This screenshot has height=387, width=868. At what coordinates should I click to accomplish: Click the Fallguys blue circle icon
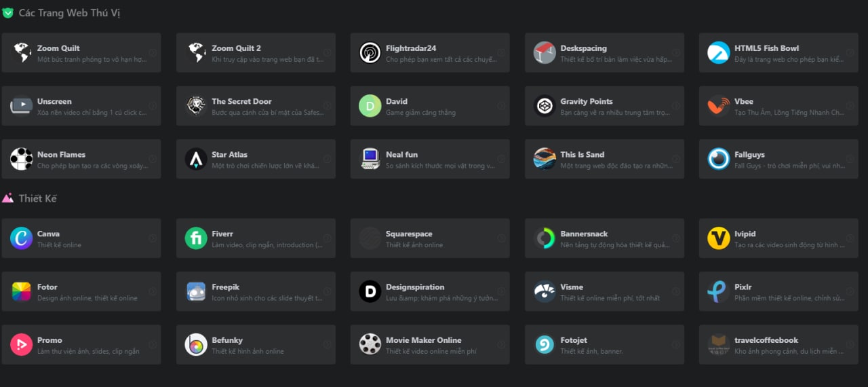[719, 160]
